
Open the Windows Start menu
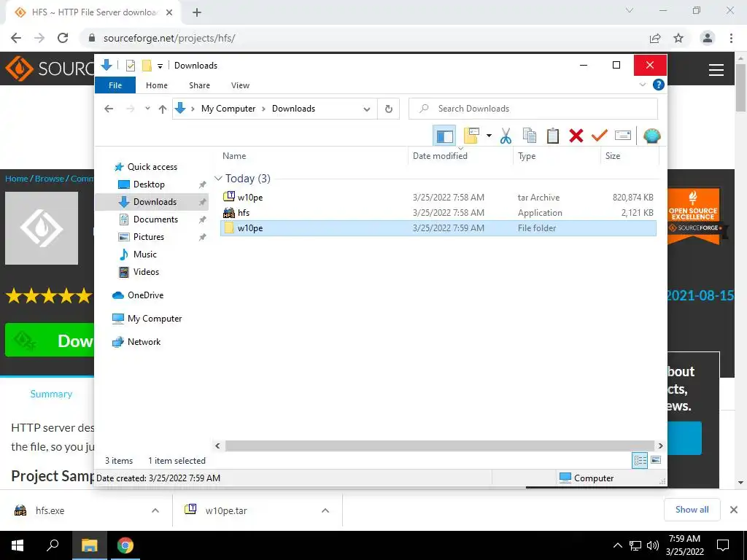tap(18, 545)
